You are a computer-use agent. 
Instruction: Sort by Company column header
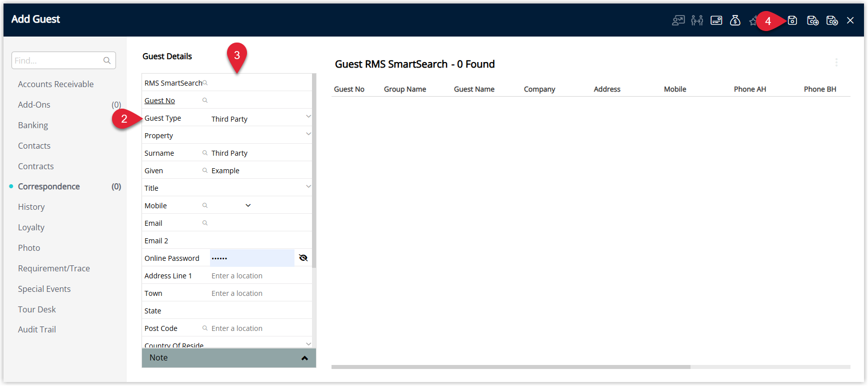[539, 89]
